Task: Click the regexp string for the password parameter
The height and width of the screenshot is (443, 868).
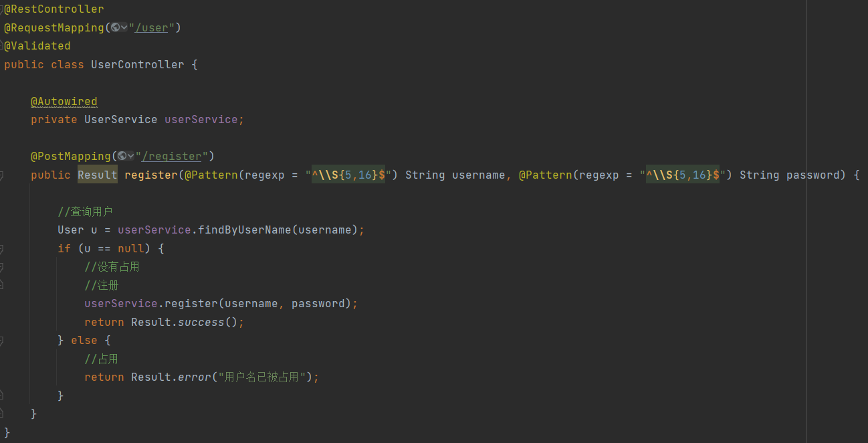Action: [x=683, y=175]
